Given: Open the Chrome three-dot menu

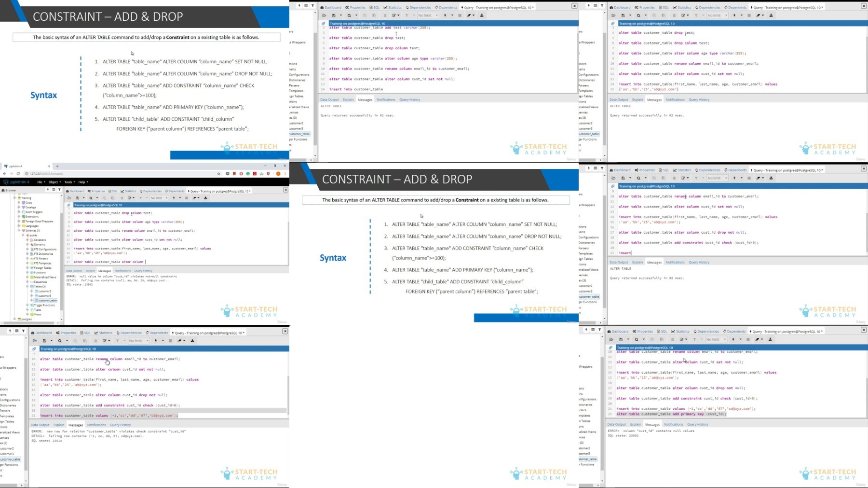Looking at the screenshot, I should (285, 174).
